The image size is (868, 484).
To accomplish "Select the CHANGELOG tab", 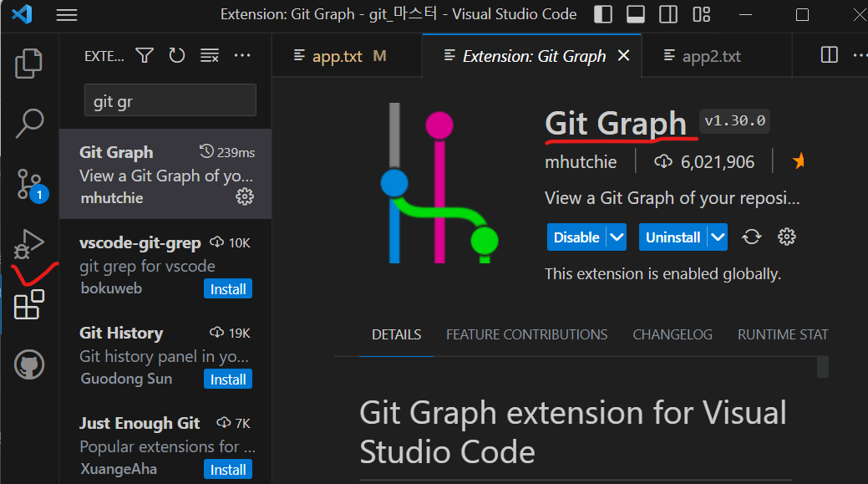I will pyautogui.click(x=672, y=334).
